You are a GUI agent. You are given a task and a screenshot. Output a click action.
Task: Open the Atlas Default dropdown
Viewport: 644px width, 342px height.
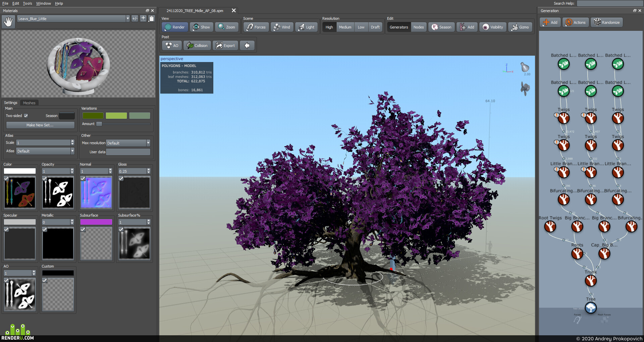[45, 151]
